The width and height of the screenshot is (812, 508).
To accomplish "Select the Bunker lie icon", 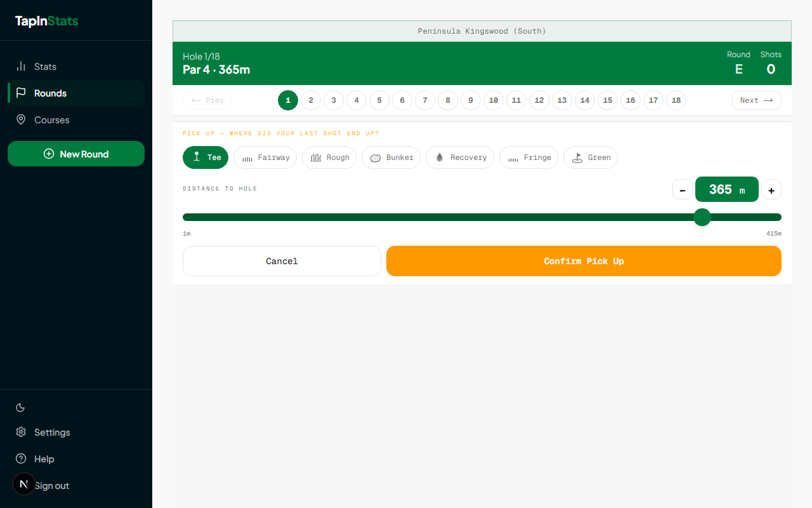I will pyautogui.click(x=377, y=157).
